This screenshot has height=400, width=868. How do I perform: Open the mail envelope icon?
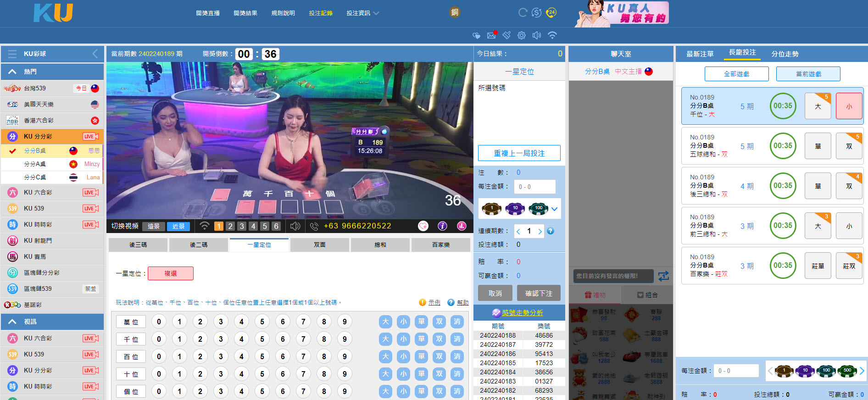click(x=492, y=35)
